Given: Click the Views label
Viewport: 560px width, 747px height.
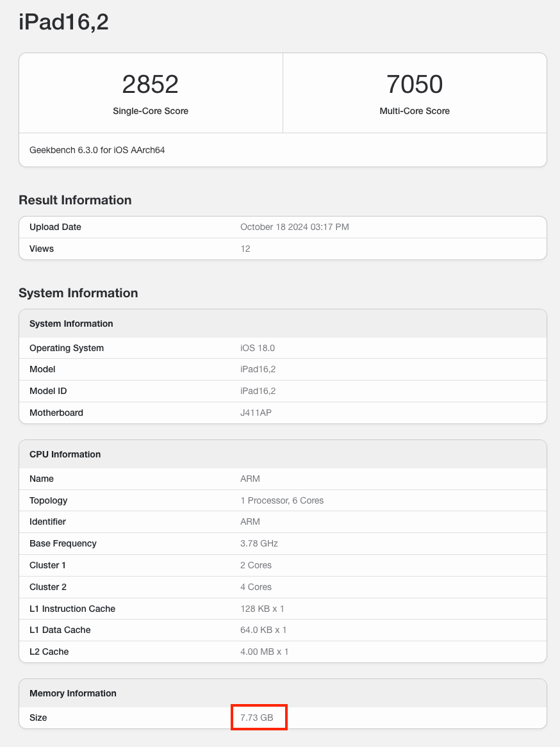Looking at the screenshot, I should (x=42, y=249).
